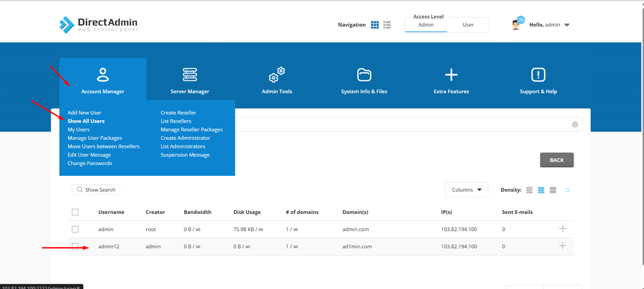
Task: Switch navigation to list view icon
Action: pyautogui.click(x=387, y=25)
